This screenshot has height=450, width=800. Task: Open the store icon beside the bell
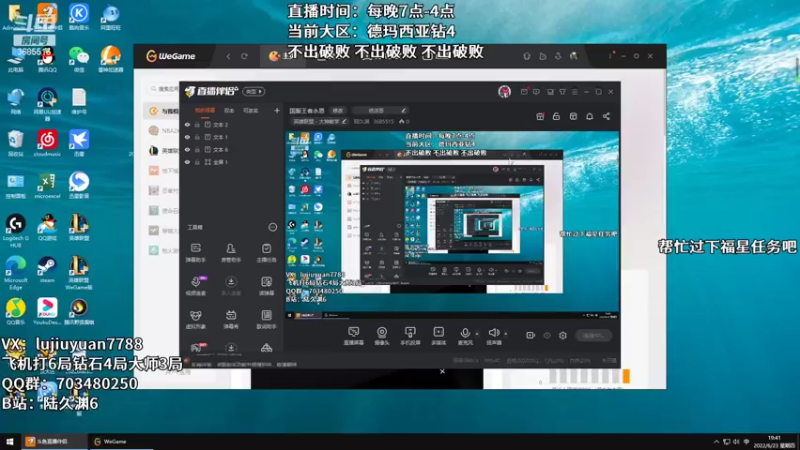[573, 116]
